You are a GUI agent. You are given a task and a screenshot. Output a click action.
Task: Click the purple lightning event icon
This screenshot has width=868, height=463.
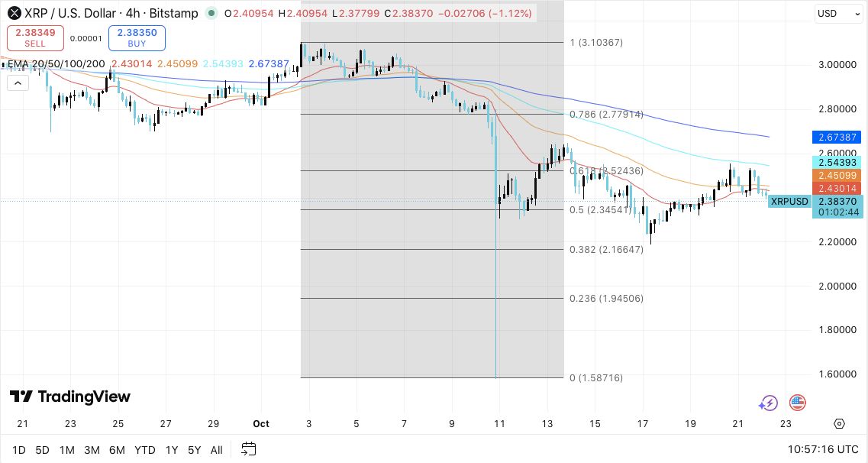(768, 403)
